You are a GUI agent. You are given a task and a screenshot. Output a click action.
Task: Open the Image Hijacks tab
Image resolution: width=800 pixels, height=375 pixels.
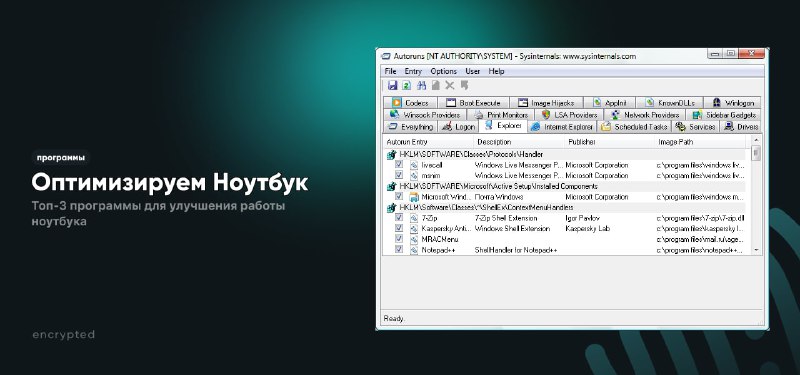546,103
